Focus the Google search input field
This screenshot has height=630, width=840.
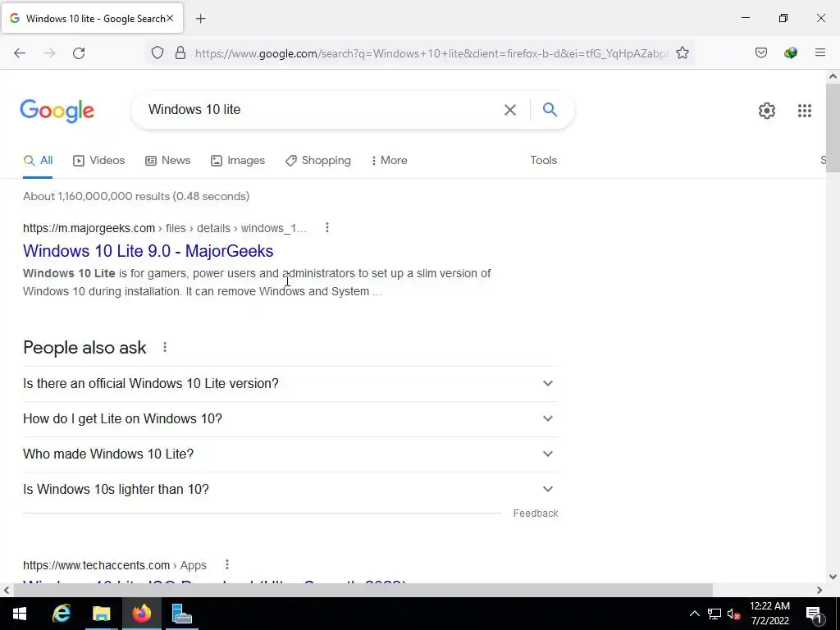322,110
